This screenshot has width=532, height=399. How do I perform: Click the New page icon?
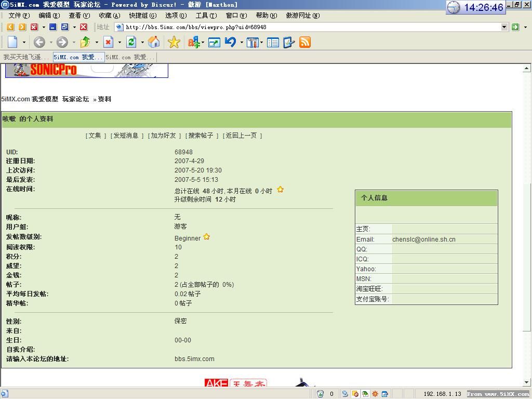coord(12,42)
